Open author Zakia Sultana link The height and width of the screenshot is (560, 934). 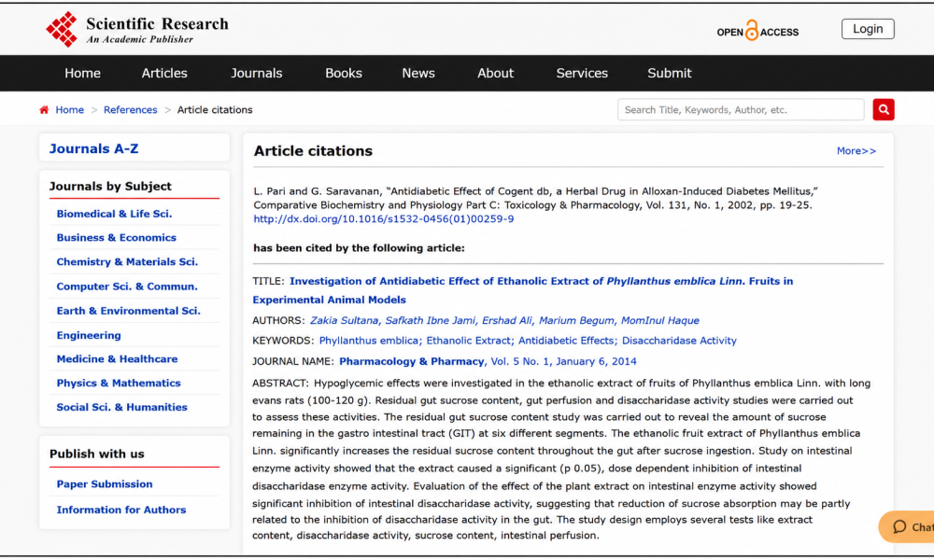click(x=344, y=320)
